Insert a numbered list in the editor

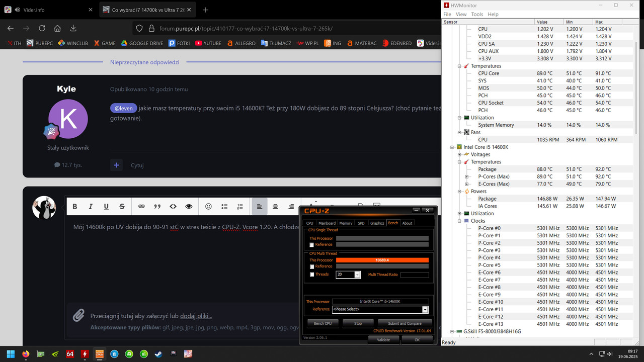click(240, 206)
